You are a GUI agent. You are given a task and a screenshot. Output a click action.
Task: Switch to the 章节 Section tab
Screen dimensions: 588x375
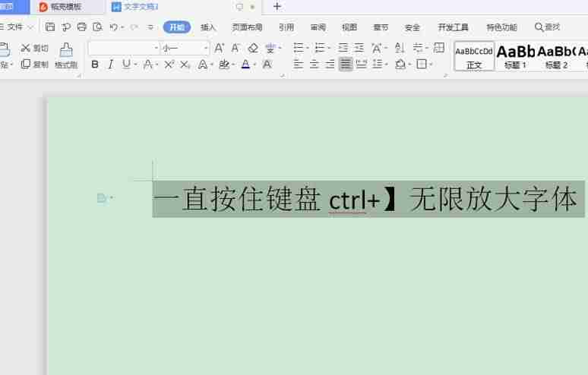381,27
